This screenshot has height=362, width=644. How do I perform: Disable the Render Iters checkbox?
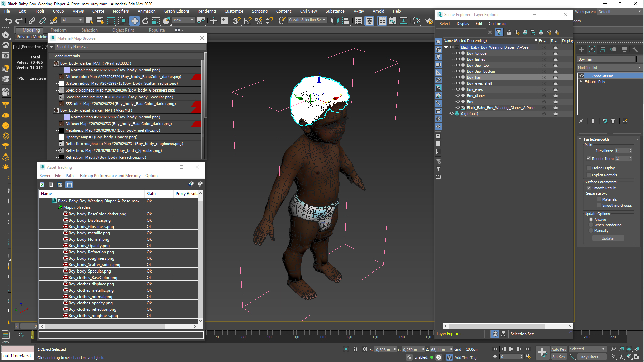tap(589, 159)
